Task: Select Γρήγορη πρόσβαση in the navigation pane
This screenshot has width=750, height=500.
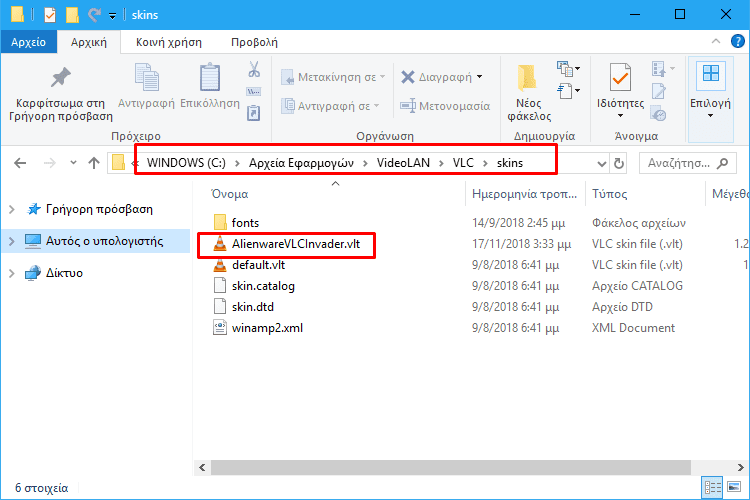Action: [99, 209]
